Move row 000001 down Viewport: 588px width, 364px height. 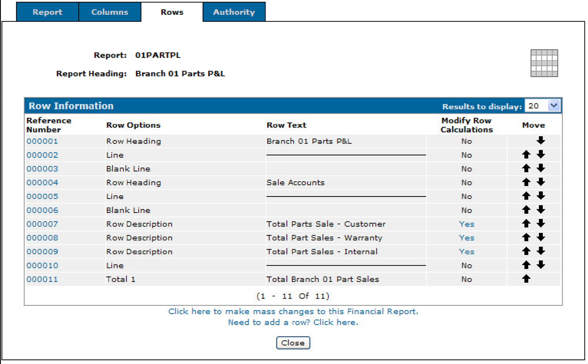[x=541, y=140]
